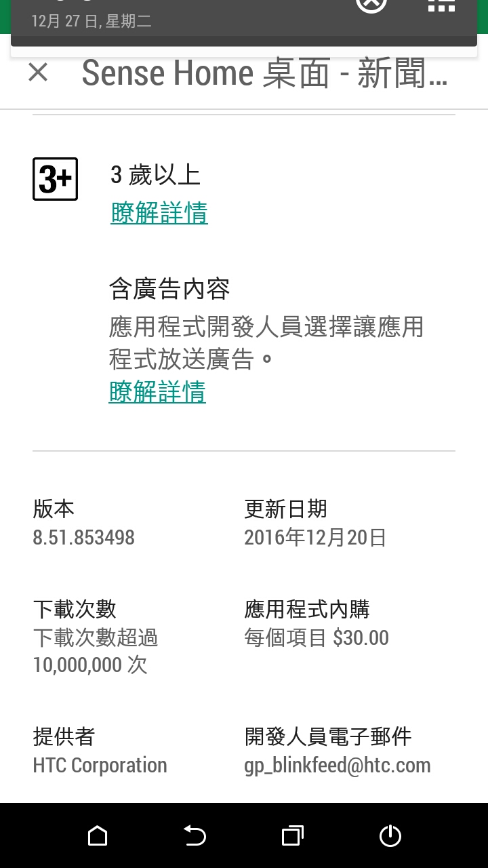Tap the 10,000,000 downloads count text
This screenshot has width=488, height=868.
[x=90, y=665]
